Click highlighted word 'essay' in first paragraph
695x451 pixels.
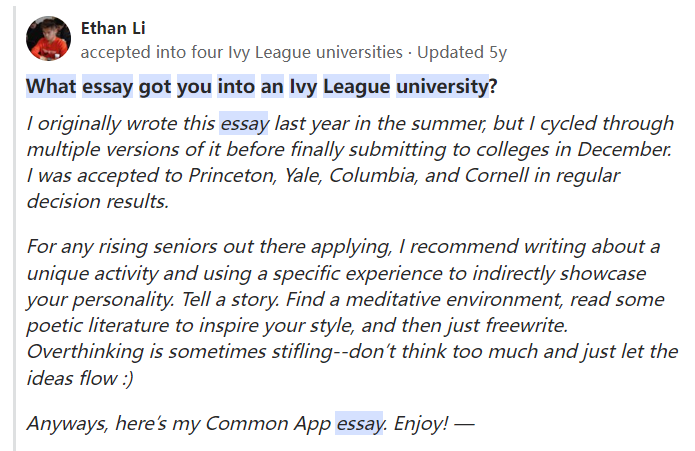244,123
